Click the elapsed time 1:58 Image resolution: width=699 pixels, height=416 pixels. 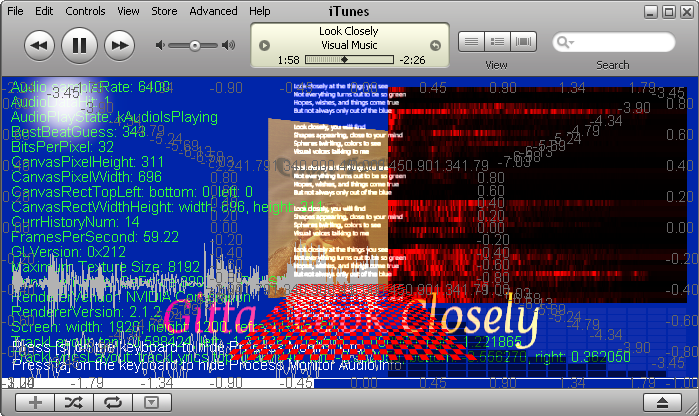(288, 60)
